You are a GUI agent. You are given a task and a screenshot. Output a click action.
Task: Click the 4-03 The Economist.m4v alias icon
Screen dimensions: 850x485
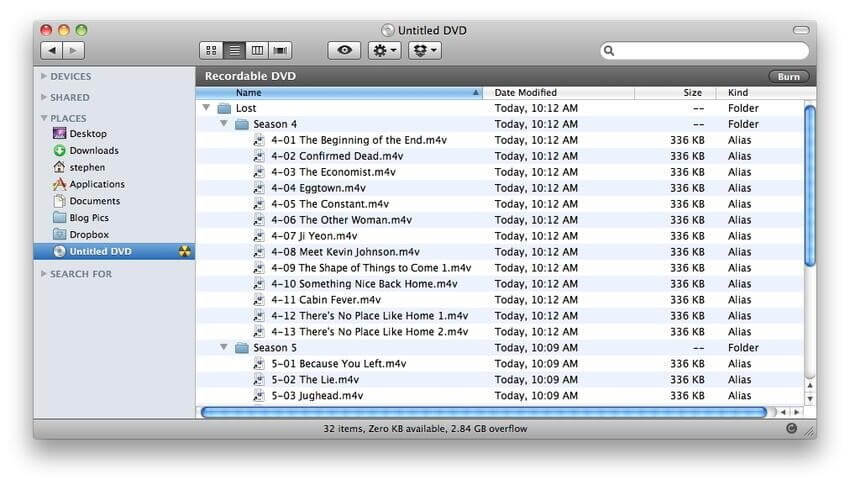click(x=259, y=172)
